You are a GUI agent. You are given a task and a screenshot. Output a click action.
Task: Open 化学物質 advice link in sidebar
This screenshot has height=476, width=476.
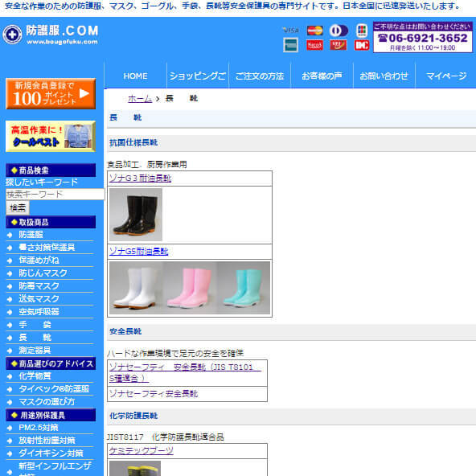click(x=35, y=375)
